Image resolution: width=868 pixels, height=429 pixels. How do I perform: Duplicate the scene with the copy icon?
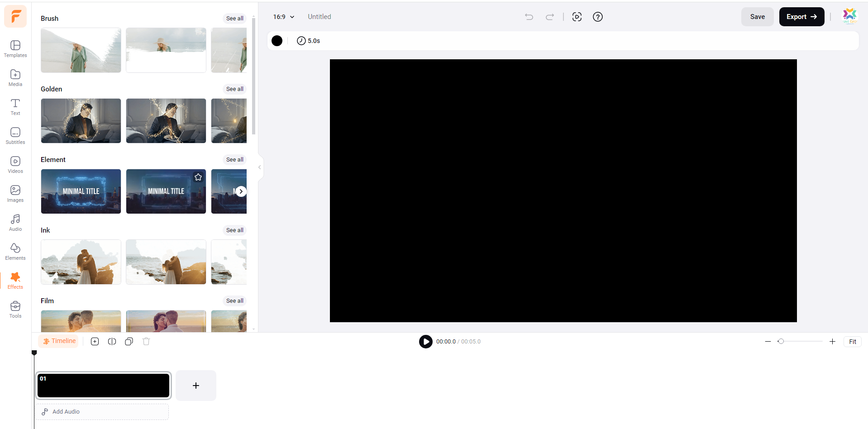coord(129,342)
